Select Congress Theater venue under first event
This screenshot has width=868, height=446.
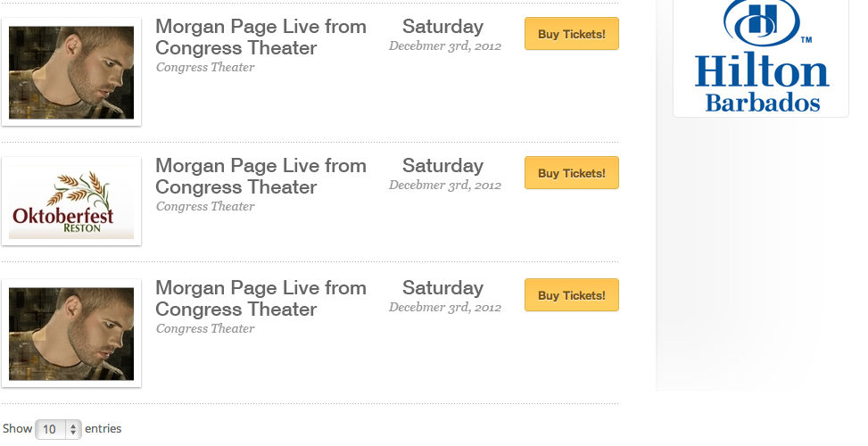(205, 68)
